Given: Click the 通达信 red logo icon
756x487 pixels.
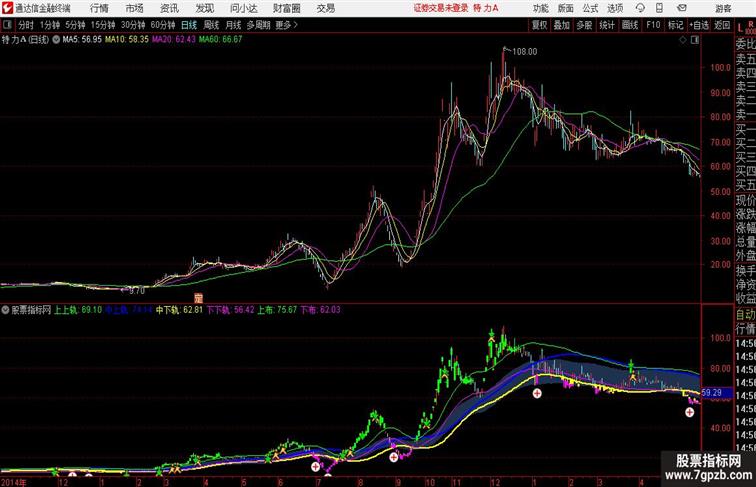Looking at the screenshot, I should [7, 8].
